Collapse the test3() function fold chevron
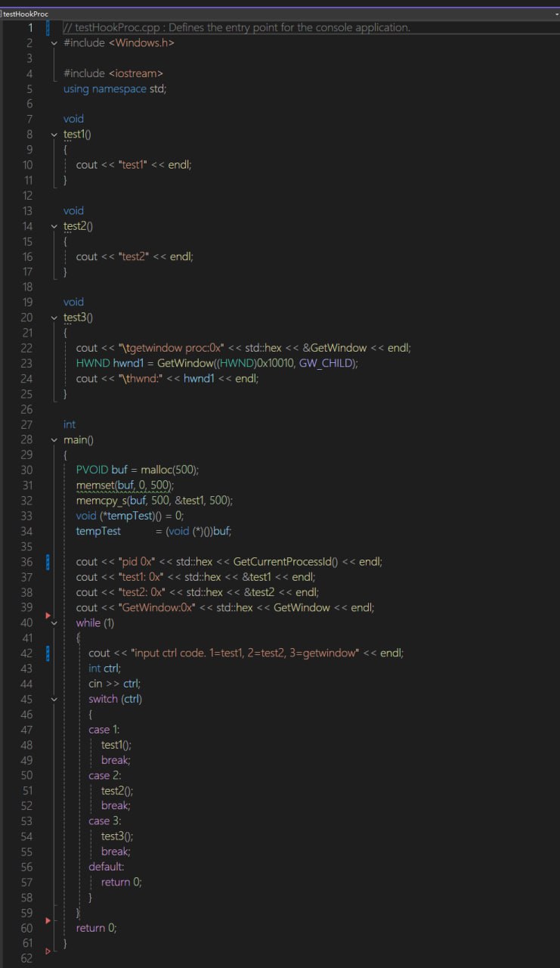The image size is (560, 968). click(x=54, y=318)
